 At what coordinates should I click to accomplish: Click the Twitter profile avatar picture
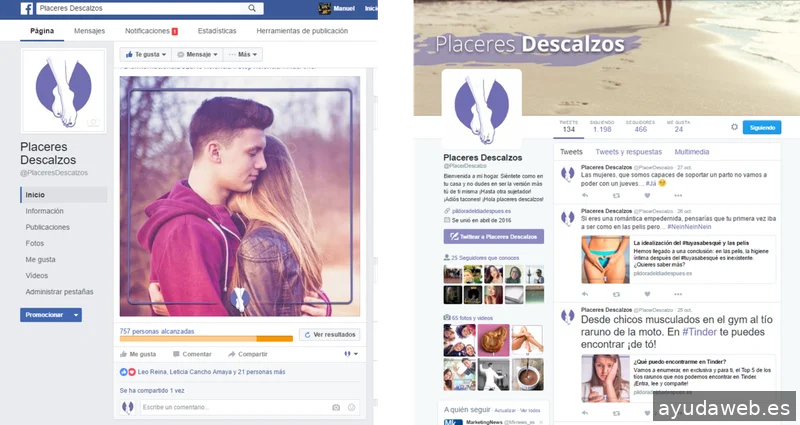point(482,109)
